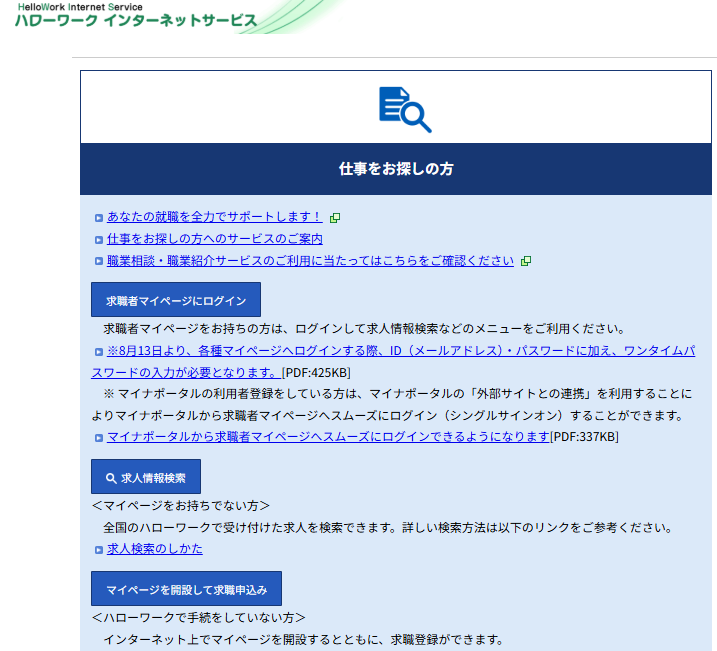Open 仕事をお探しの方へのサービスのご案内 link
This screenshot has height=651, width=717.
tap(215, 239)
